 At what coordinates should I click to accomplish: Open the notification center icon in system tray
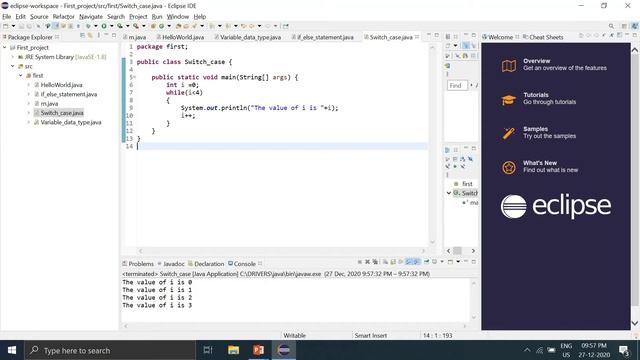click(624, 350)
